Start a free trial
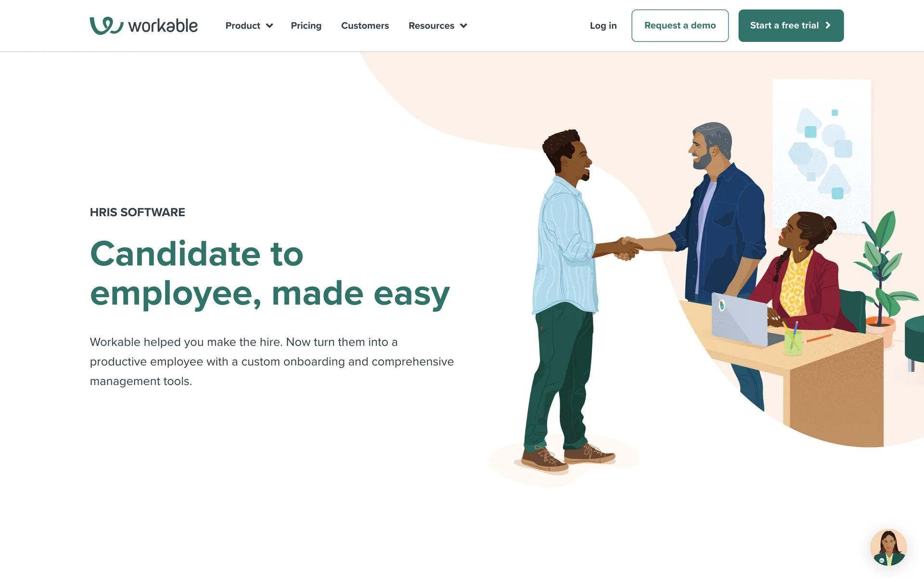Screen dimensions: 924x578 791,26
